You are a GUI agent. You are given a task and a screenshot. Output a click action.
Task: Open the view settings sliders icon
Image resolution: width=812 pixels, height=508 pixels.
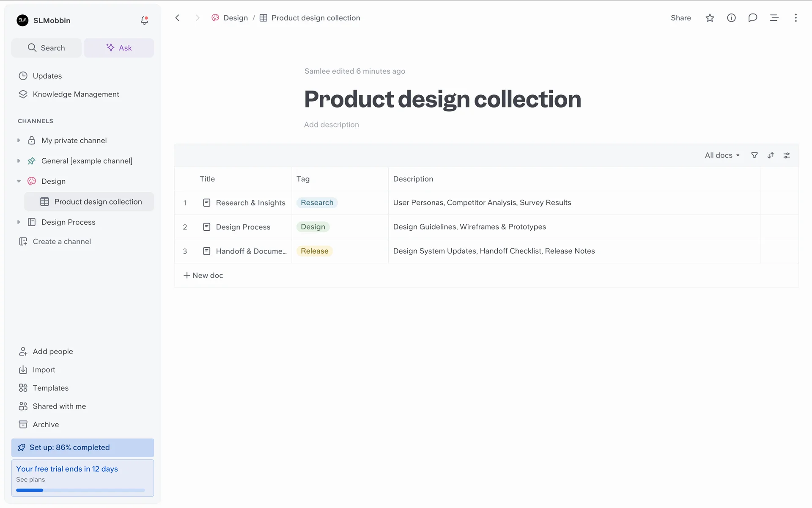point(787,155)
